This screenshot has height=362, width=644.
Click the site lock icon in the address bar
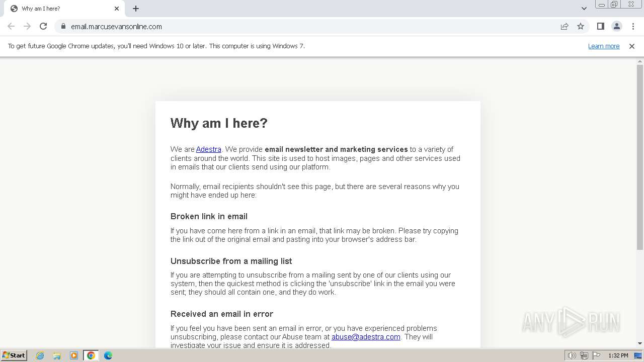(63, 27)
